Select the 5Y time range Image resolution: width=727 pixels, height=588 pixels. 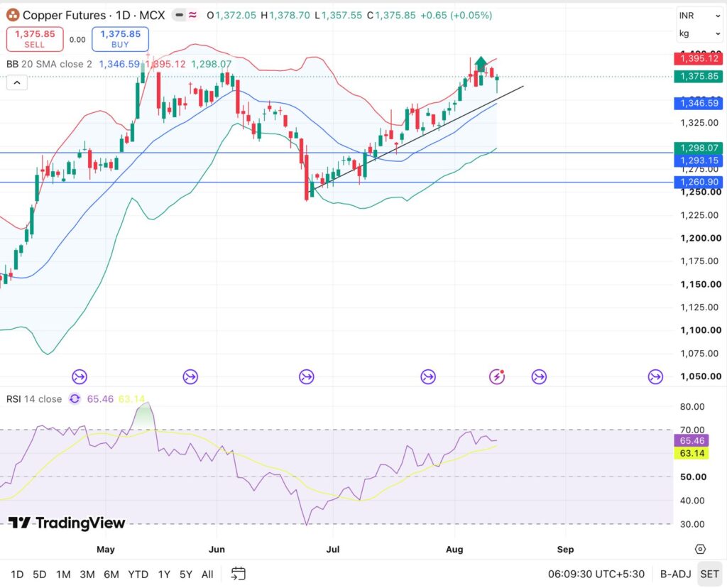pos(186,575)
